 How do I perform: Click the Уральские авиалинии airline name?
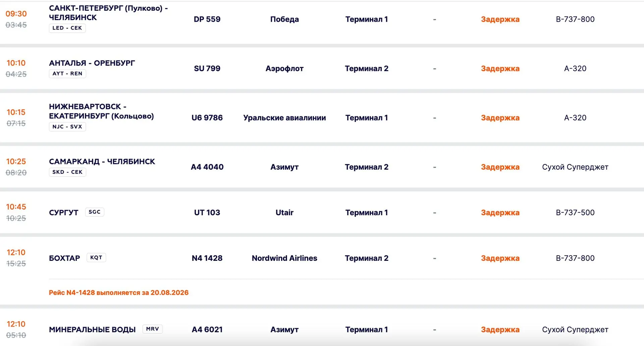[x=284, y=118]
